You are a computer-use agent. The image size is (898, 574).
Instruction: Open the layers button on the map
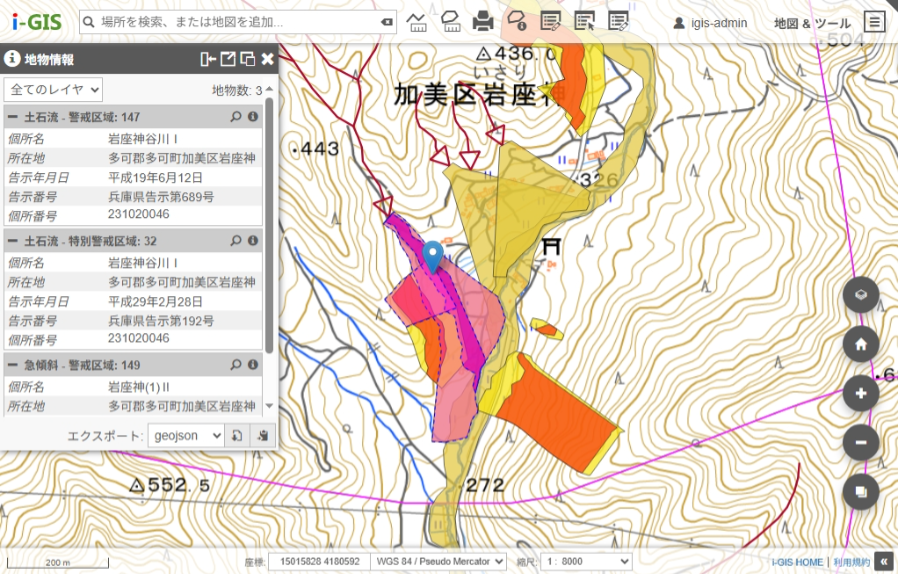(x=861, y=294)
